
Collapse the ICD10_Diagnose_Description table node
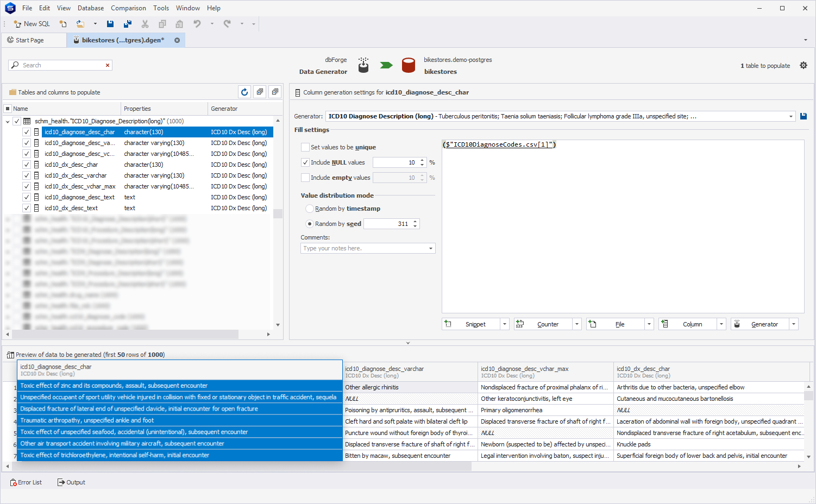coord(8,121)
